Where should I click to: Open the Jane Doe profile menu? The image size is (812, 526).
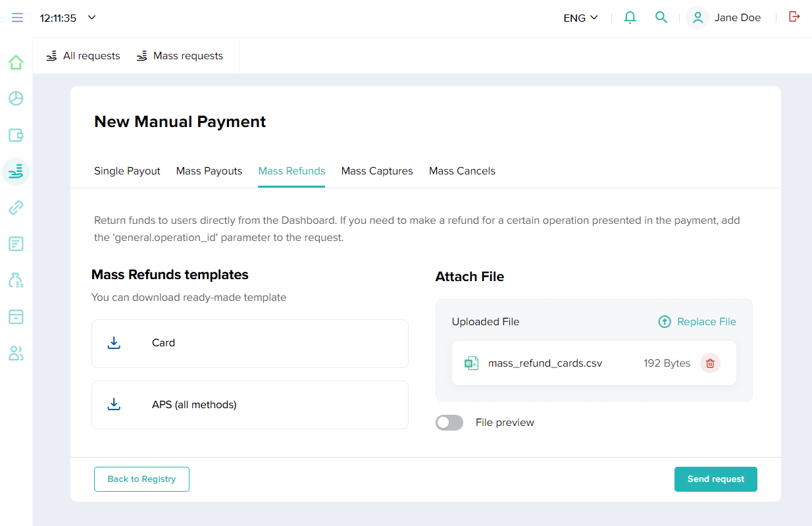(724, 18)
